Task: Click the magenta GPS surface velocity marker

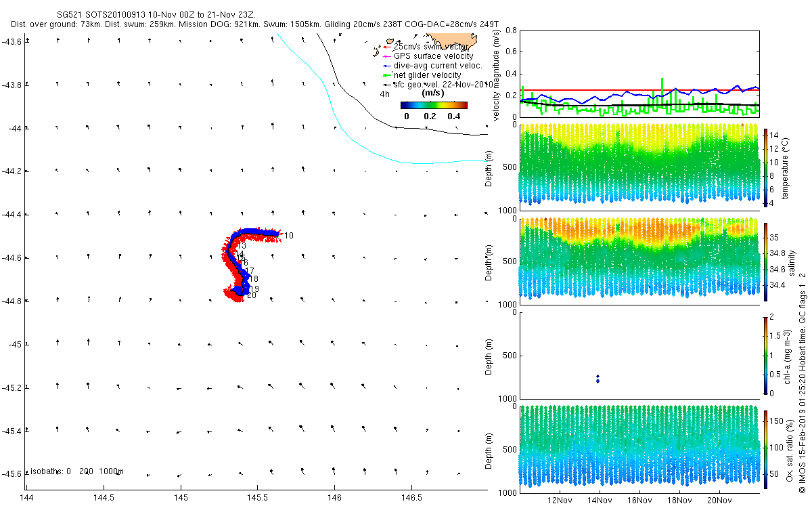Action: point(385,56)
